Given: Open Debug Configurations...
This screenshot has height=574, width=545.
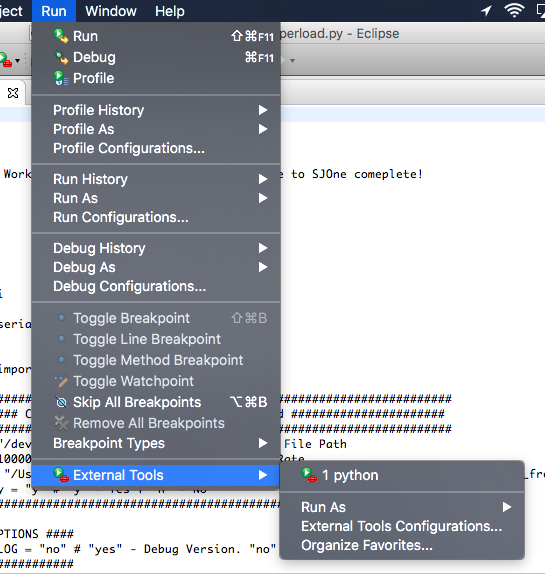Looking at the screenshot, I should coord(156,286).
